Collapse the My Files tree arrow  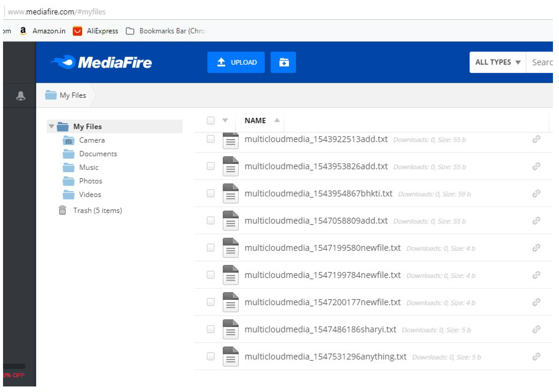(x=51, y=126)
